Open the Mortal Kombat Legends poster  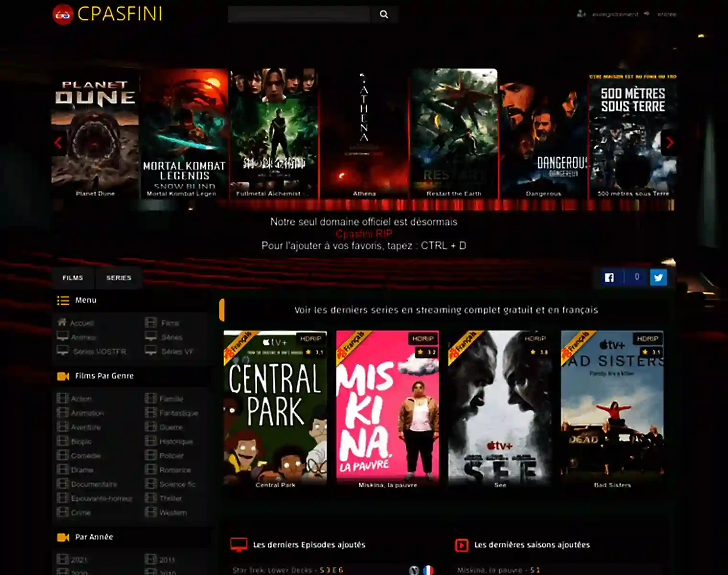click(184, 133)
